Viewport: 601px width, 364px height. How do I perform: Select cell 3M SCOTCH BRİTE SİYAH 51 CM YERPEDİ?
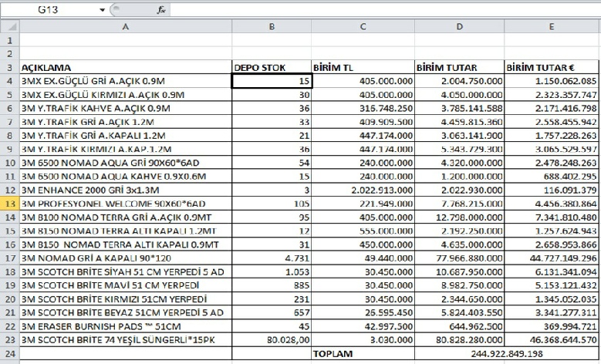[x=126, y=272]
